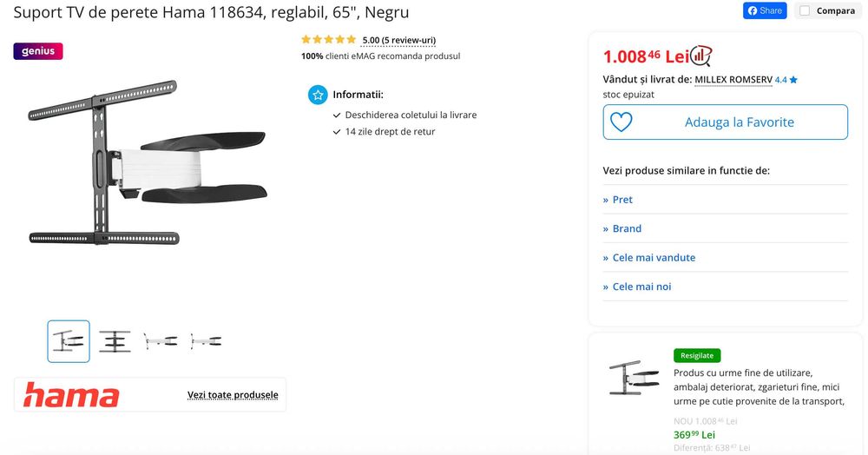Open the Resigilate offer product image
868x455 pixels.
631,378
